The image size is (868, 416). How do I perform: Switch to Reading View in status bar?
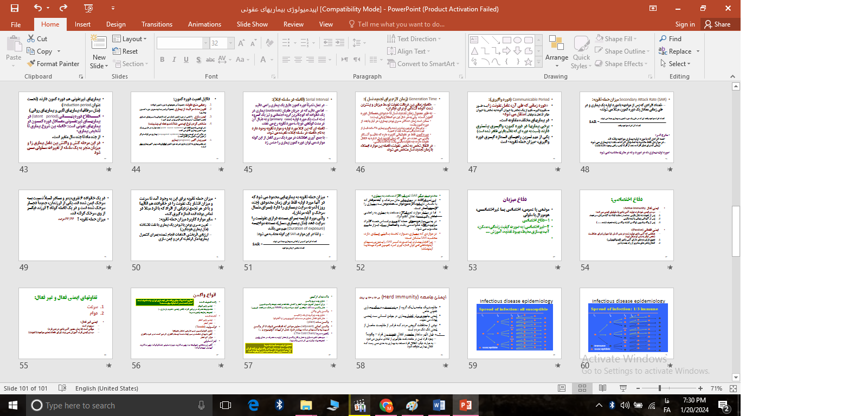tap(602, 388)
